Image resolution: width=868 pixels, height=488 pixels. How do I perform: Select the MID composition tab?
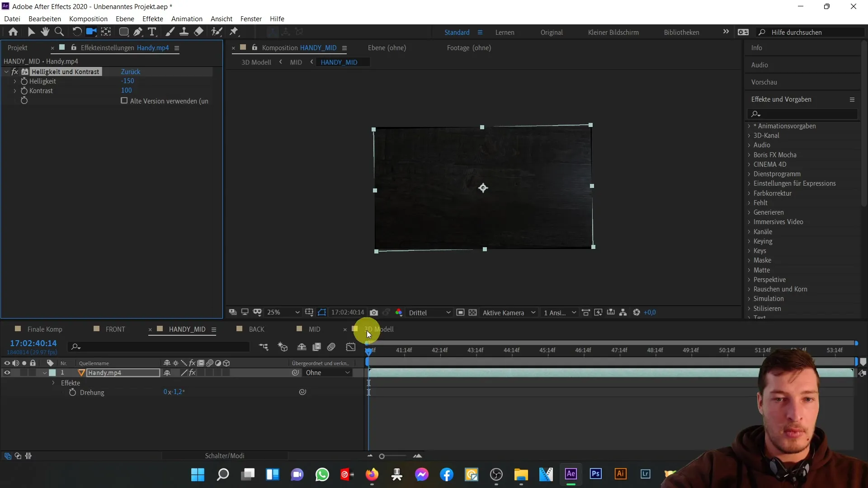coord(314,329)
